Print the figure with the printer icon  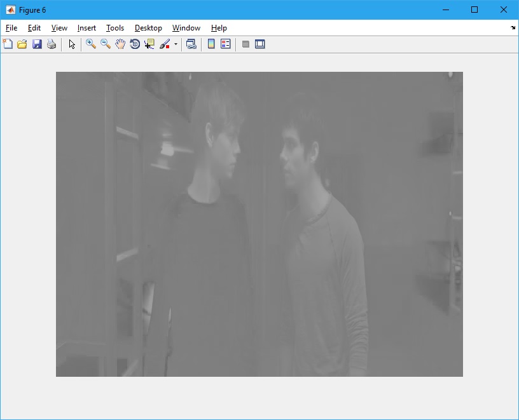tap(52, 44)
